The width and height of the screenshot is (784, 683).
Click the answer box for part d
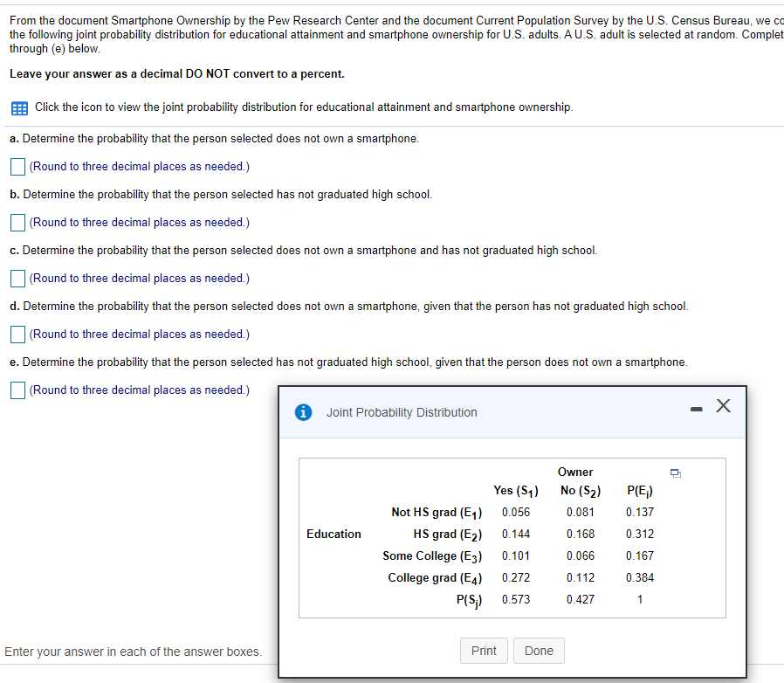pos(18,335)
